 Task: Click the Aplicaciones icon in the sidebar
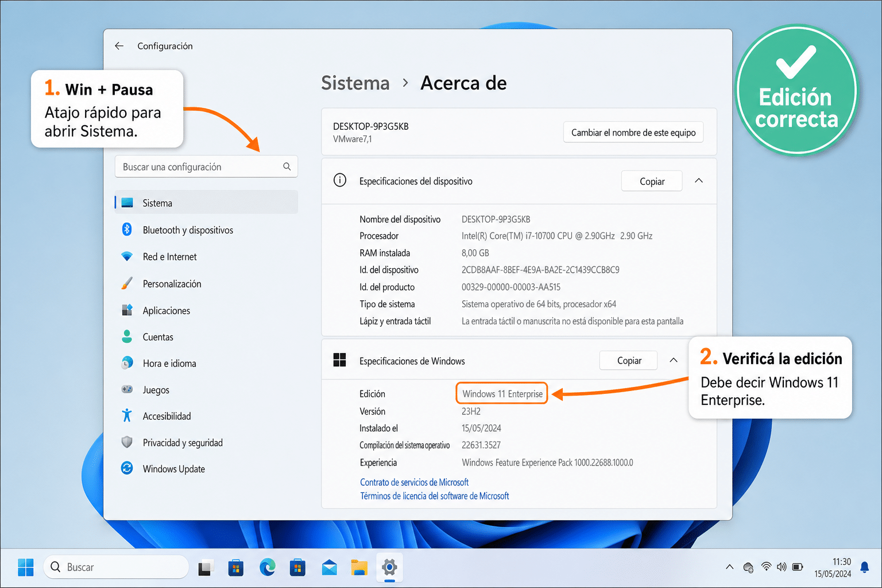pyautogui.click(x=127, y=310)
